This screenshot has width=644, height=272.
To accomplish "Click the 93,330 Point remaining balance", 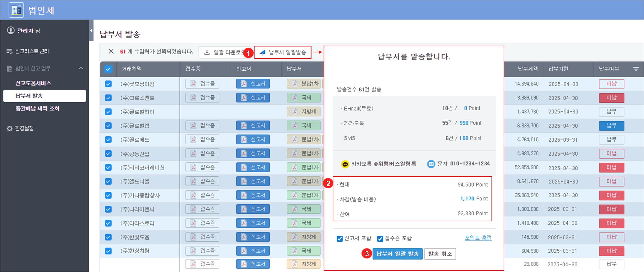I will (x=473, y=213).
